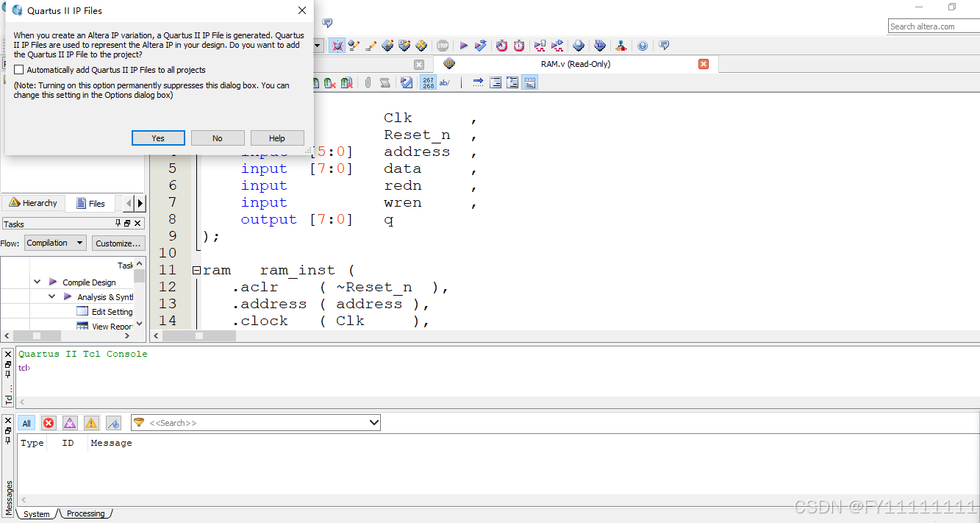Click the Stop Processing icon in toolbar
Screen dimensions: 980x523
point(442,46)
